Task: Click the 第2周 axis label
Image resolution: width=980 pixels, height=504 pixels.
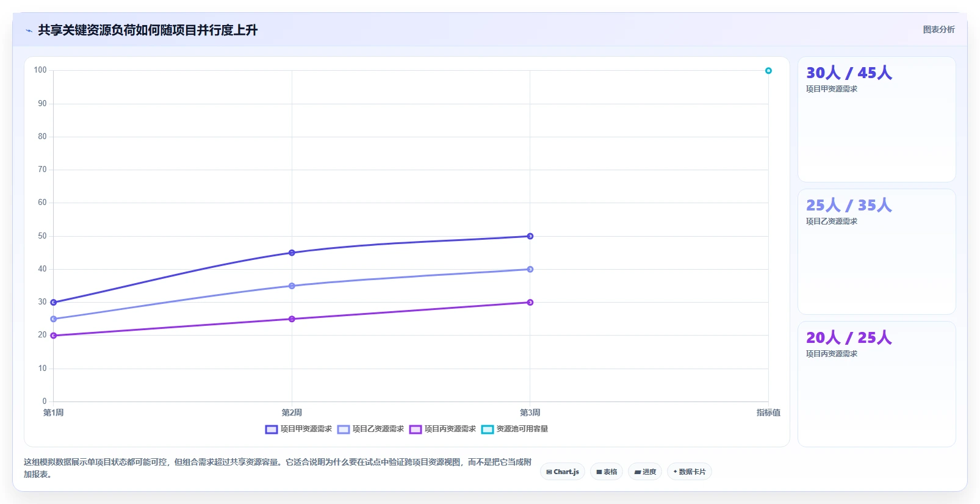Action: pyautogui.click(x=292, y=413)
